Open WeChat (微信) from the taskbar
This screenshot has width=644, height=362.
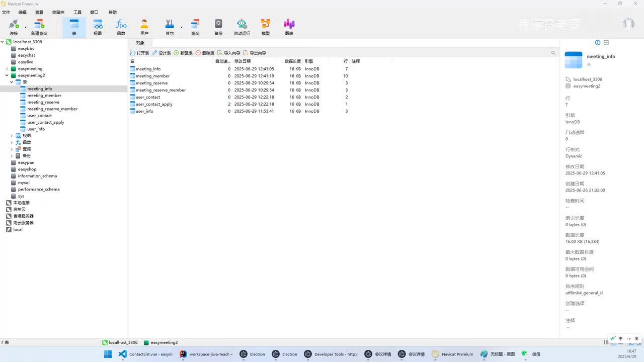[531, 354]
